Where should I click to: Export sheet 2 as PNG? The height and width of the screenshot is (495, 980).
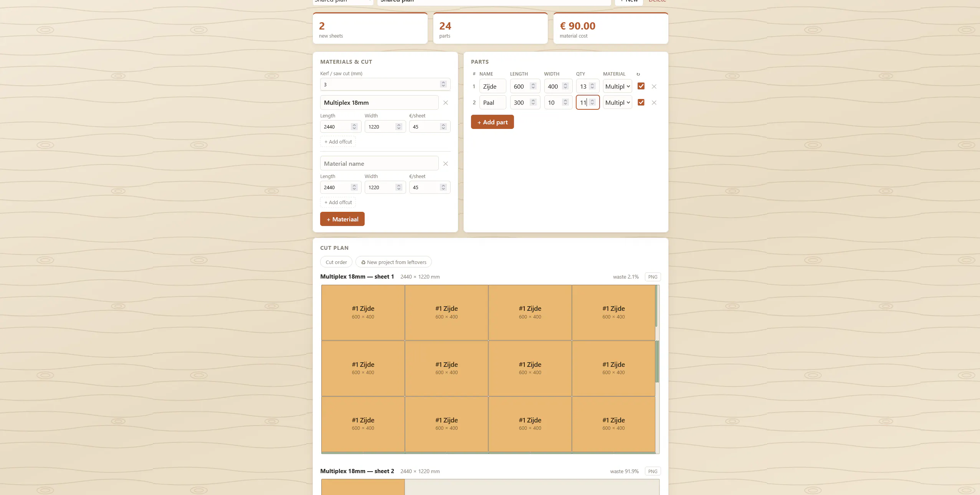(653, 471)
